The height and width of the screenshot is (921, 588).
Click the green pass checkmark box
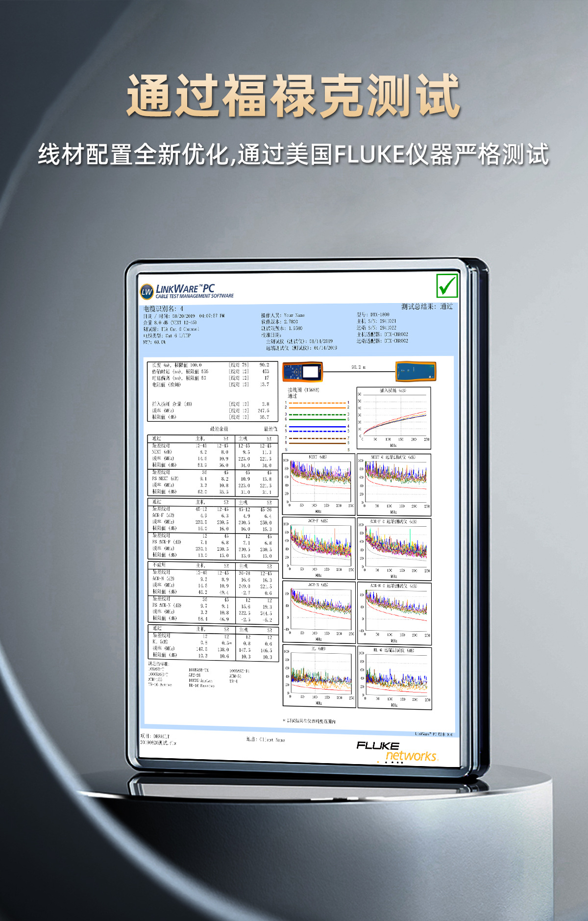pos(447,285)
